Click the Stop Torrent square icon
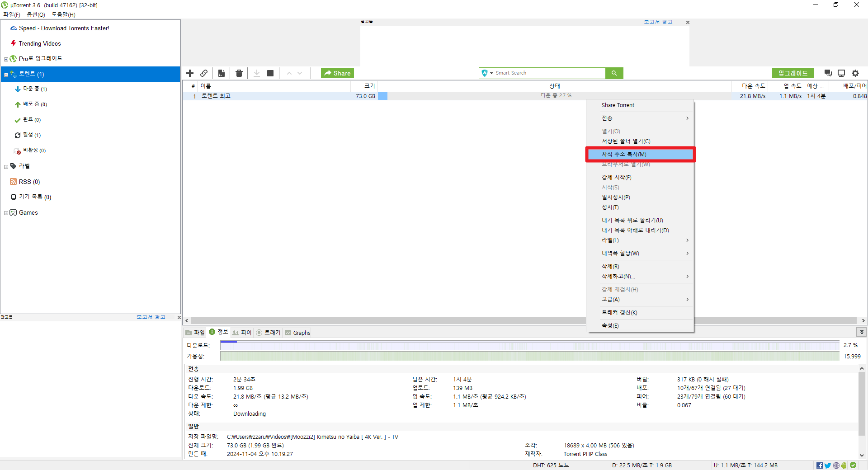 pos(270,73)
